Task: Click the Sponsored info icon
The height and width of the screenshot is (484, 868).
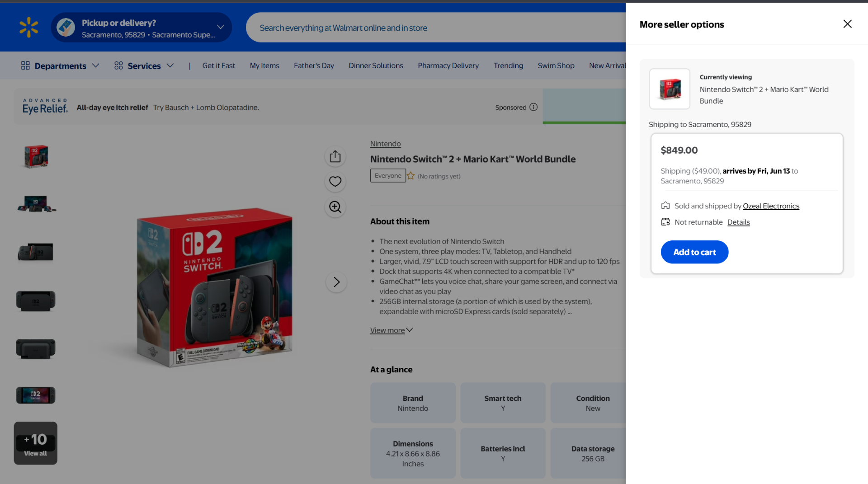Action: point(533,107)
